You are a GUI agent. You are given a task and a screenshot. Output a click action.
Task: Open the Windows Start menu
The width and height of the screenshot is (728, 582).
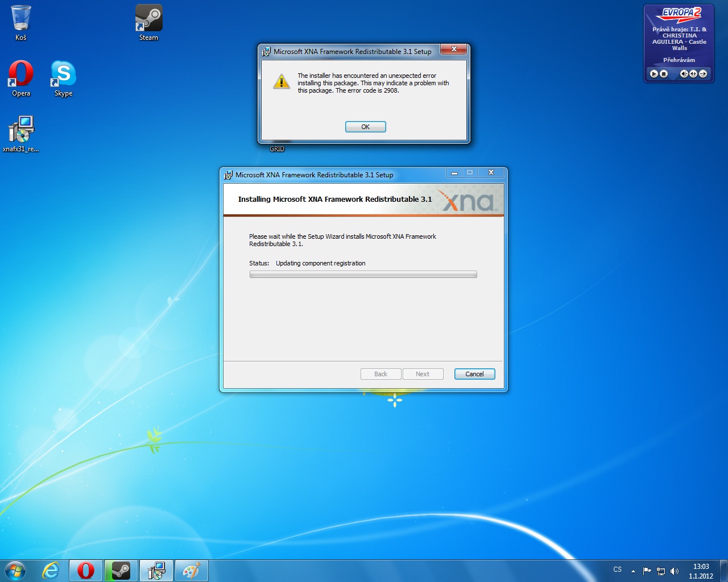15,570
